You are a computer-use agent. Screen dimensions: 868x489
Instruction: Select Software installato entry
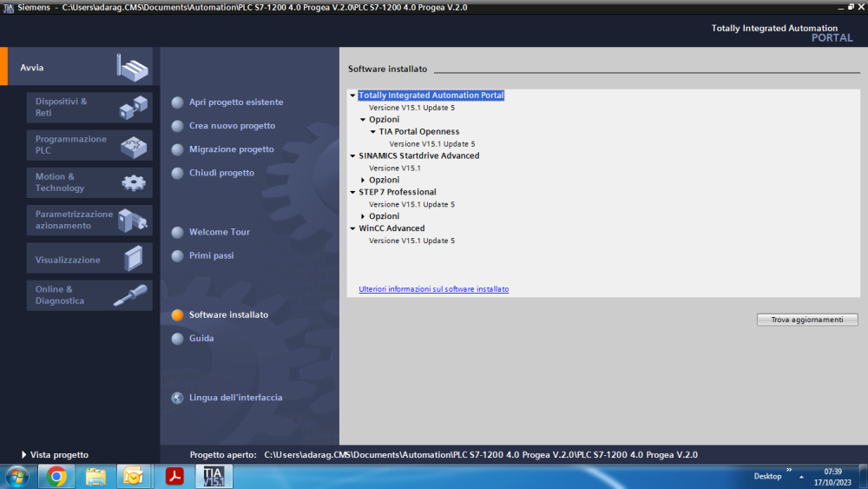tap(228, 314)
